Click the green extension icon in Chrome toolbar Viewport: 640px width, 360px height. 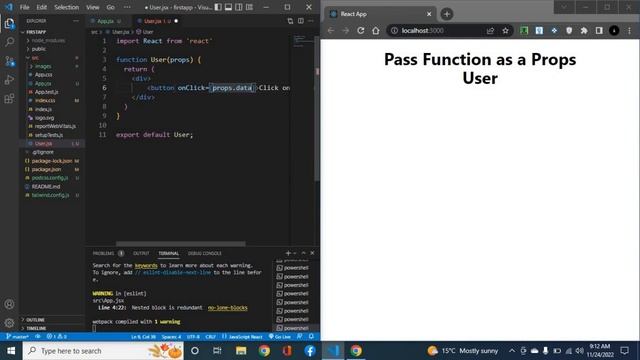[524, 31]
